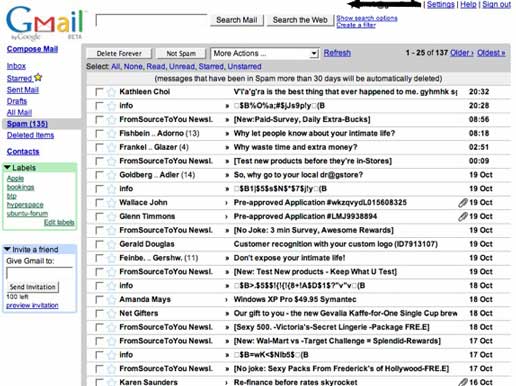Open the Inbox folder

[x=16, y=66]
